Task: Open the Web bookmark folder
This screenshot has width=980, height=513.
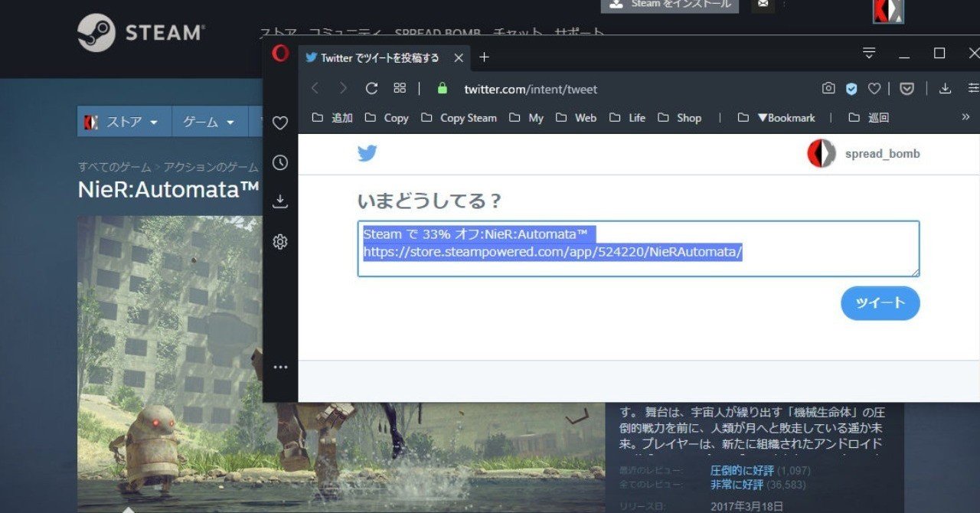Action: [576, 118]
